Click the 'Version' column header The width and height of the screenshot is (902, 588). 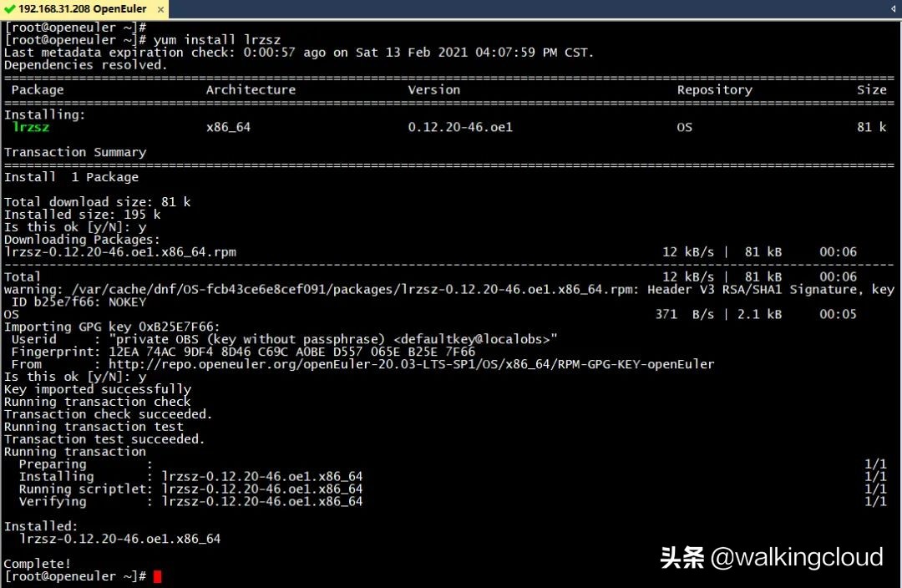click(x=434, y=89)
